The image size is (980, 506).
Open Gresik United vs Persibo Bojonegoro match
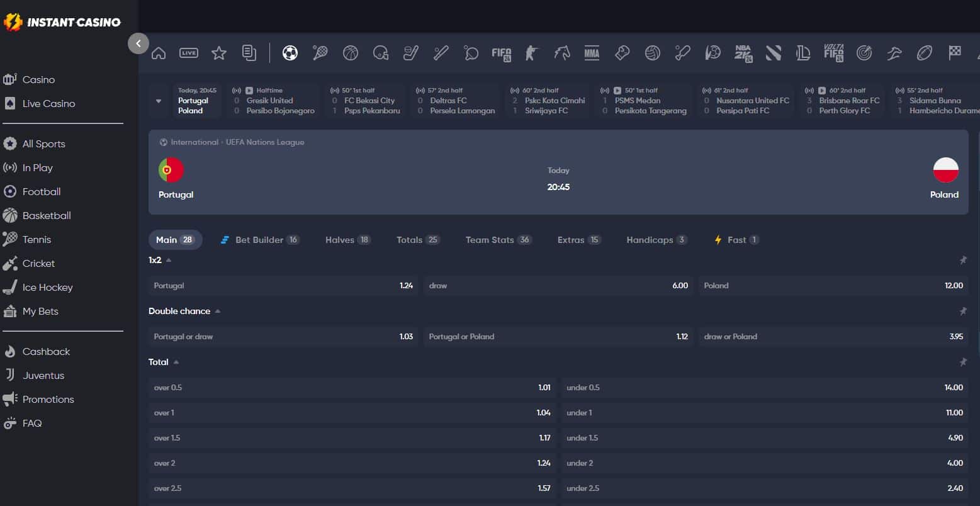pyautogui.click(x=274, y=101)
